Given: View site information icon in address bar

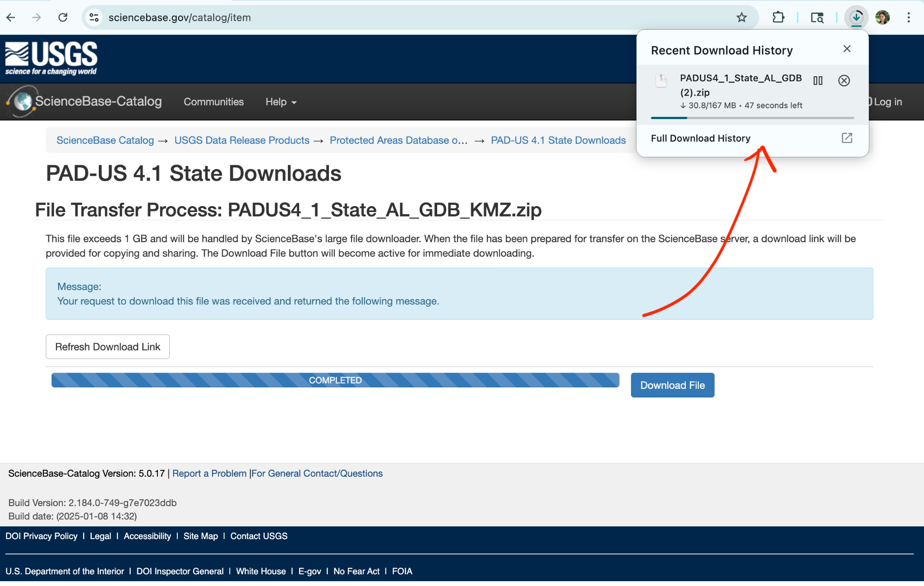Looking at the screenshot, I should pos(94,18).
